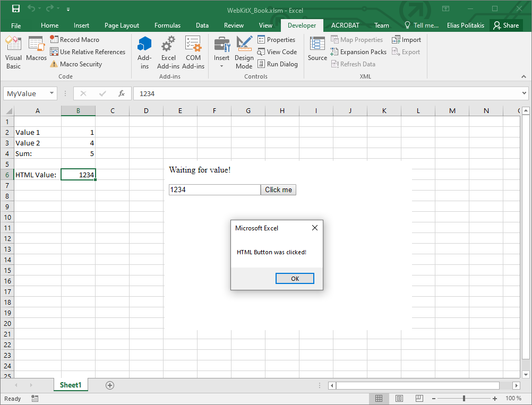Viewport: 532px width, 405px height.
Task: Open Excel Add-ins dialog
Action: tap(168, 53)
